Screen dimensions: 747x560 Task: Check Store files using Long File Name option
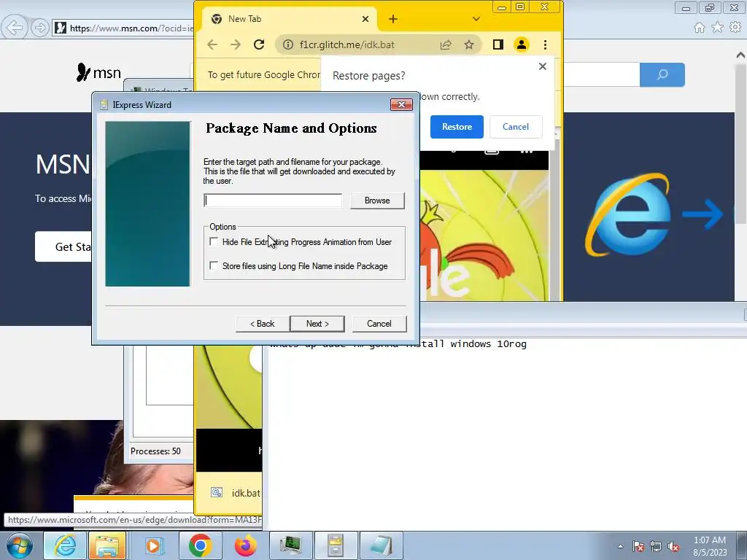click(214, 265)
